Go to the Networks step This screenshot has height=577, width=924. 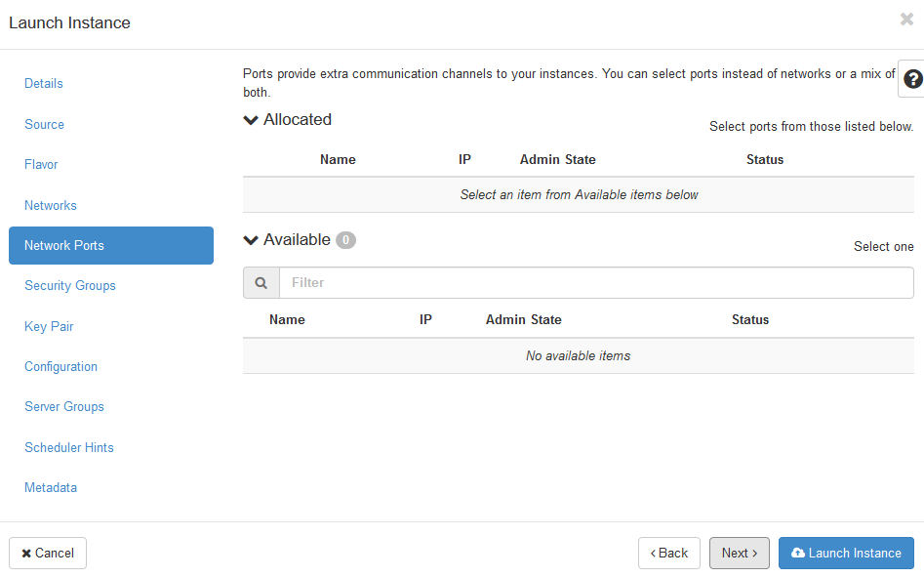pyautogui.click(x=51, y=206)
